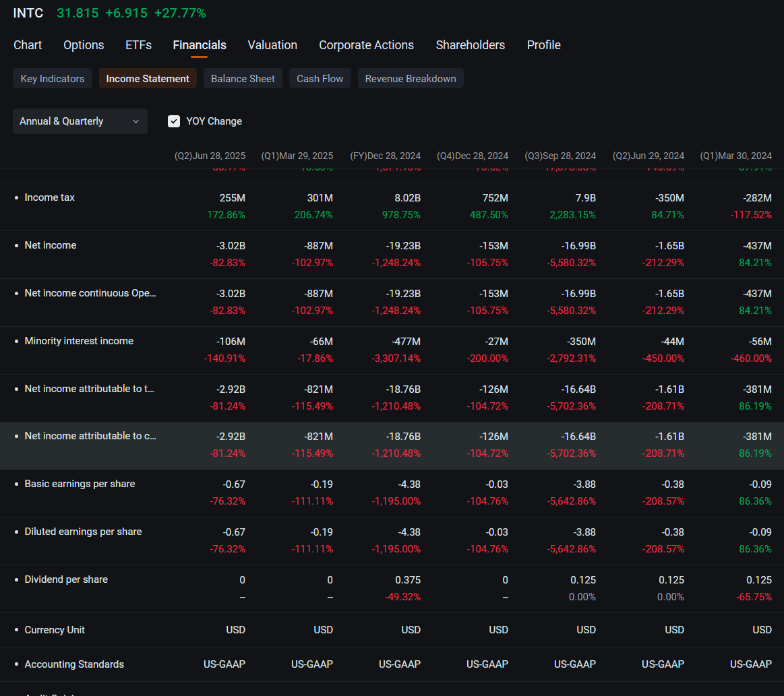
Task: Select the Minority interest income row label
Action: coord(79,341)
